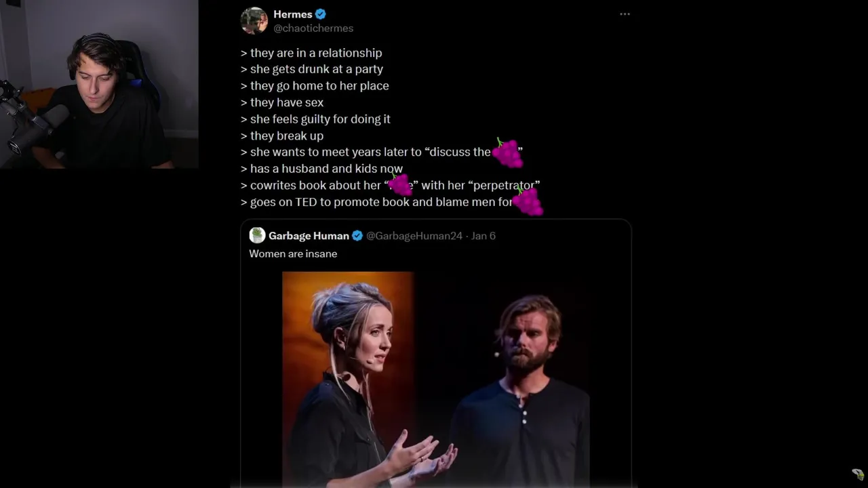Screen dimensions: 868x488
Task: Open the @chaotichermes handle
Action: [313, 28]
